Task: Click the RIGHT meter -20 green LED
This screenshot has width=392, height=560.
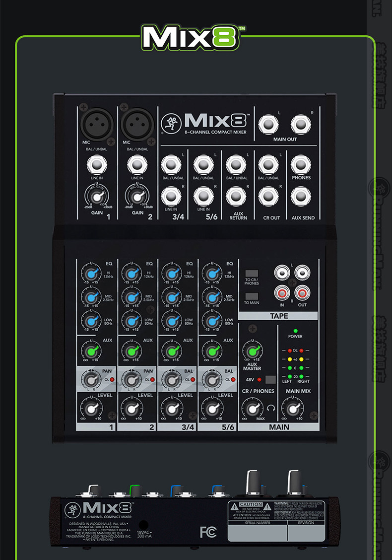Action: pos(301,376)
